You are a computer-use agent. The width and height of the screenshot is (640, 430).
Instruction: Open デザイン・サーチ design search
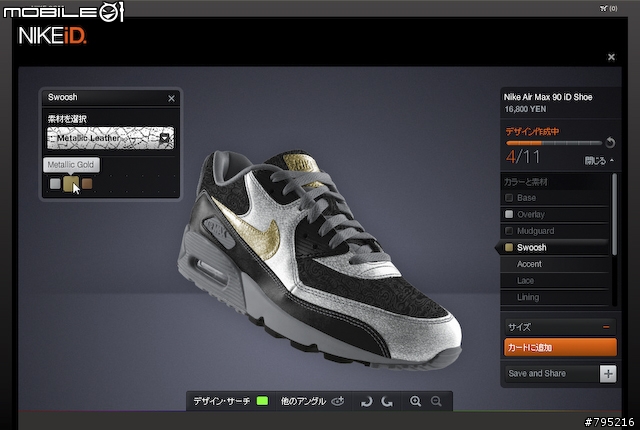point(222,401)
